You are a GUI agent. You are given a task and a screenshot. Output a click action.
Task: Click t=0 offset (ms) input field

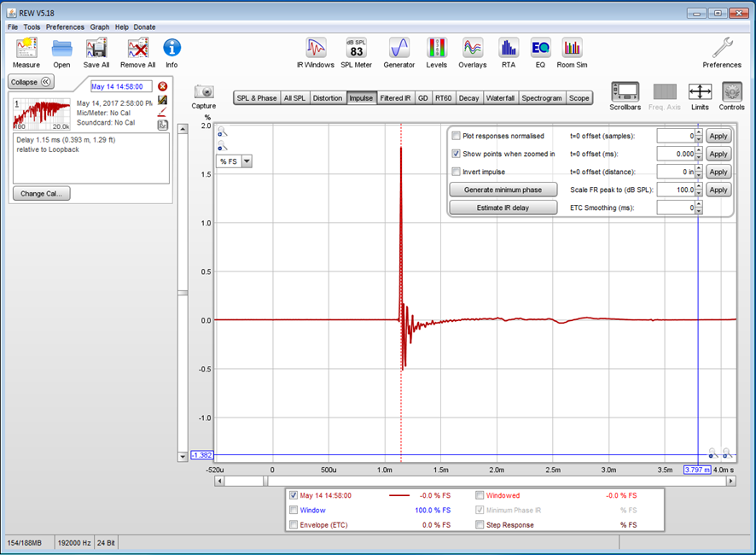pos(676,154)
